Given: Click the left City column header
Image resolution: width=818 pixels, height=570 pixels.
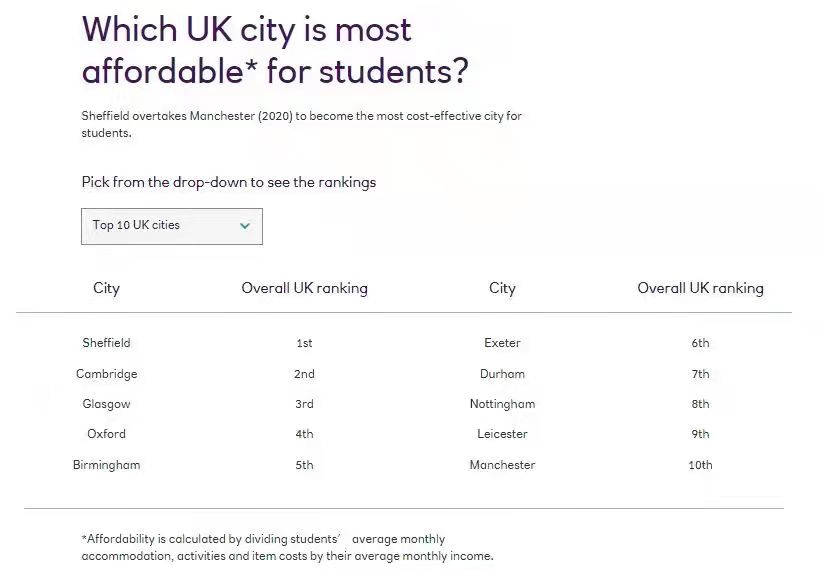Looking at the screenshot, I should tap(106, 288).
